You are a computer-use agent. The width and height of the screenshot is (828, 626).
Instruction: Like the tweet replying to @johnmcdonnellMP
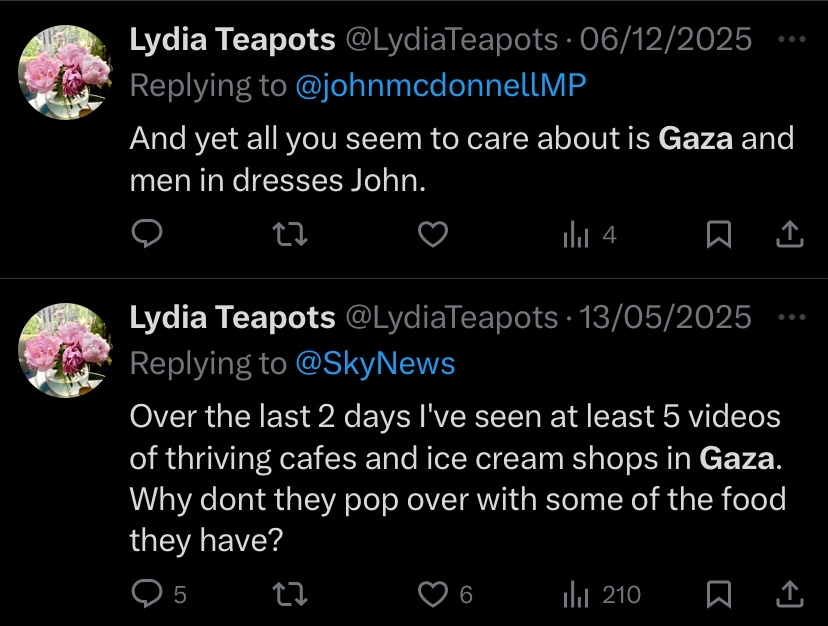click(x=433, y=234)
